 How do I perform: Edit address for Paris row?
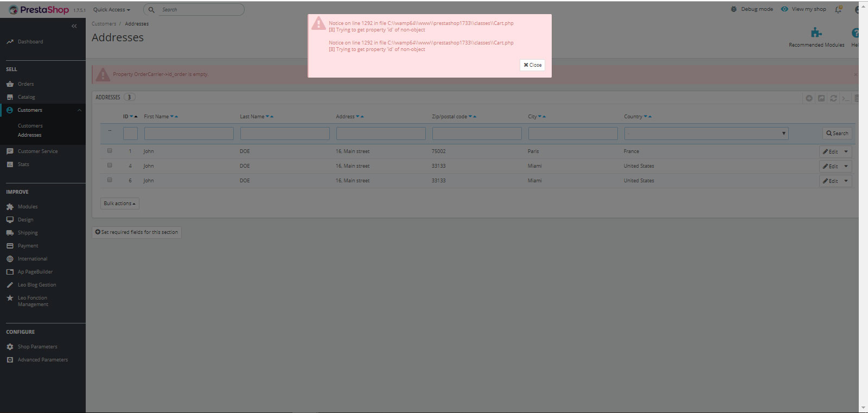click(830, 152)
